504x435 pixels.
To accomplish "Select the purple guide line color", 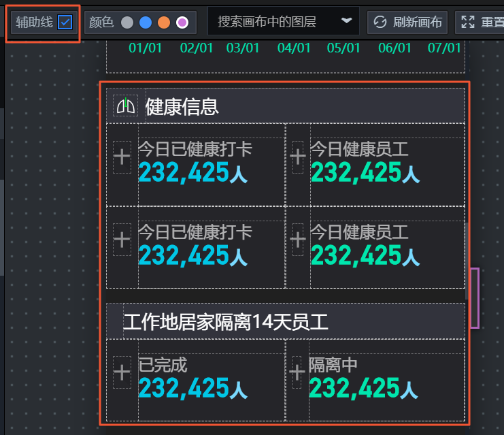I will [x=182, y=22].
